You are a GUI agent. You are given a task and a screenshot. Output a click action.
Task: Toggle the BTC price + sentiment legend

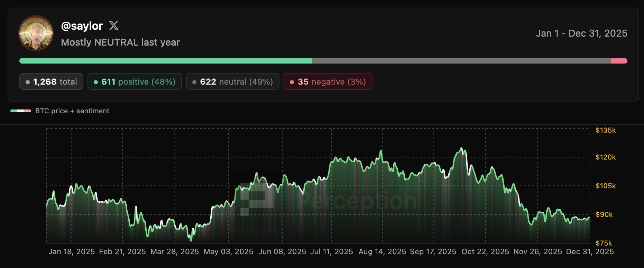(72, 111)
